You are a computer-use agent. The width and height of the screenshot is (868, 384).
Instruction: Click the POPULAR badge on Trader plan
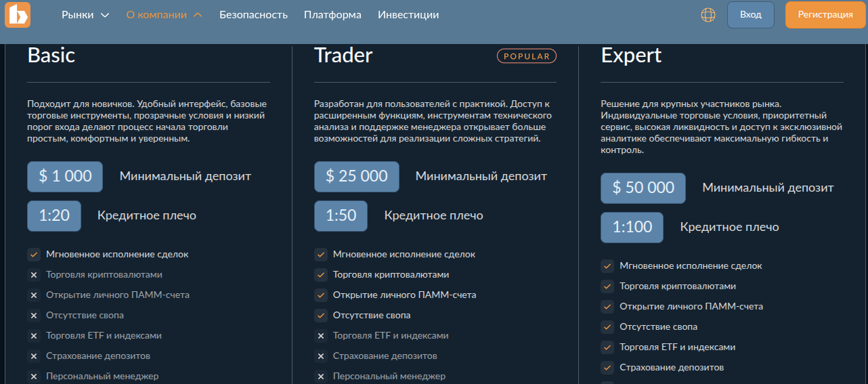click(x=527, y=56)
